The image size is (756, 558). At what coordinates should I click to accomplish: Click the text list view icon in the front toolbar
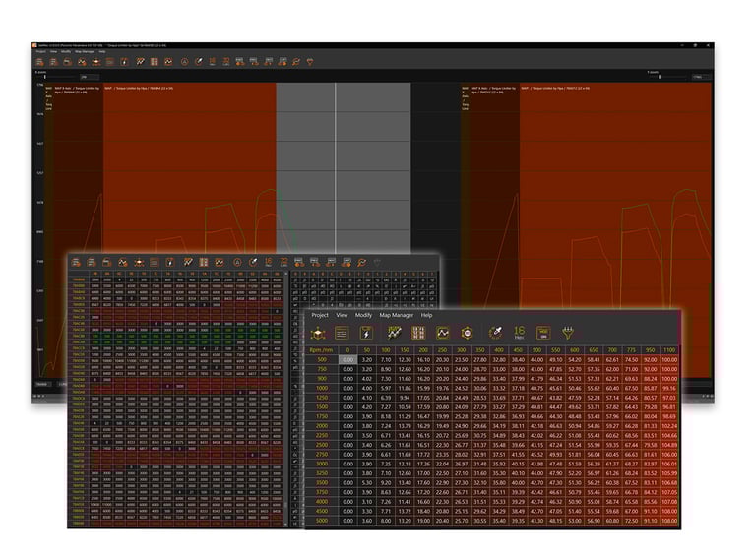coord(342,333)
